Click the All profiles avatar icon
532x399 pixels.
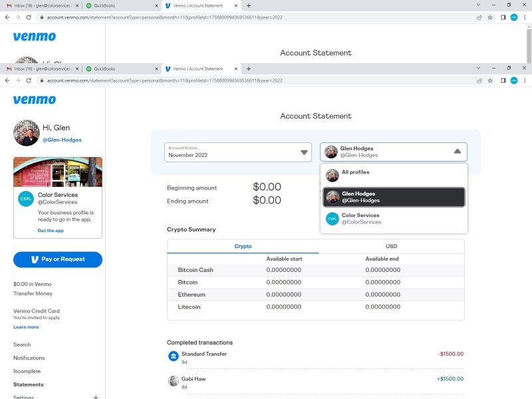point(332,176)
